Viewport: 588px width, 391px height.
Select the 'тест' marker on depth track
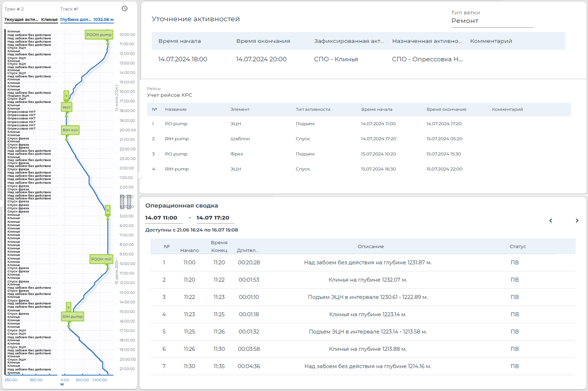pyautogui.click(x=67, y=107)
